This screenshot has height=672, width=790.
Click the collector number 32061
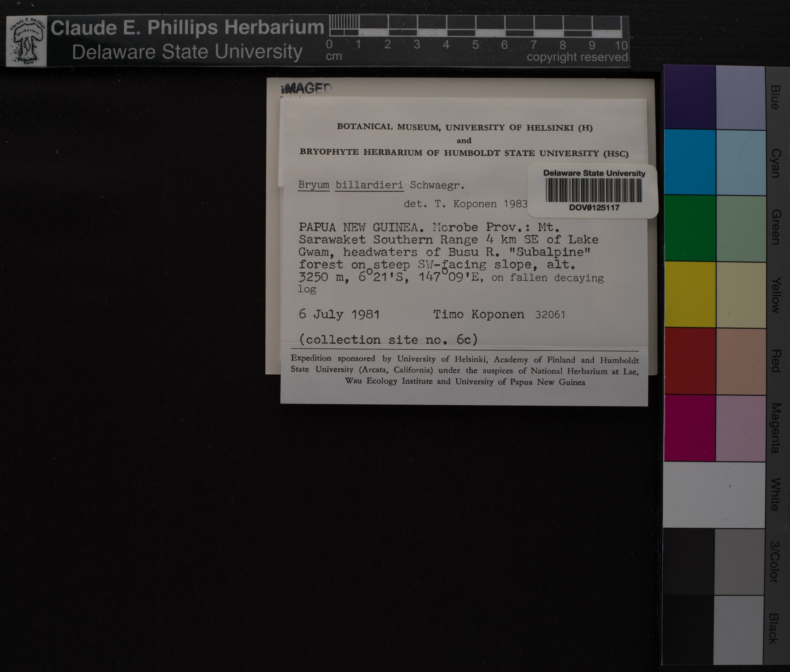pyautogui.click(x=550, y=315)
